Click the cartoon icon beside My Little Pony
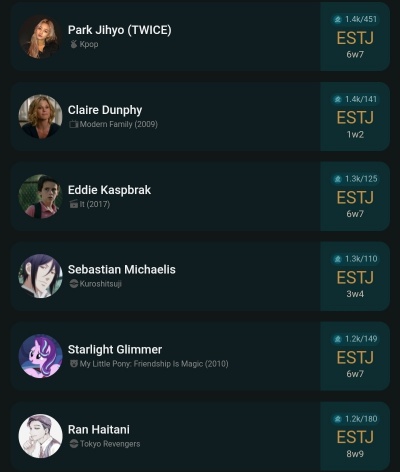This screenshot has width=400, height=472. (x=74, y=364)
